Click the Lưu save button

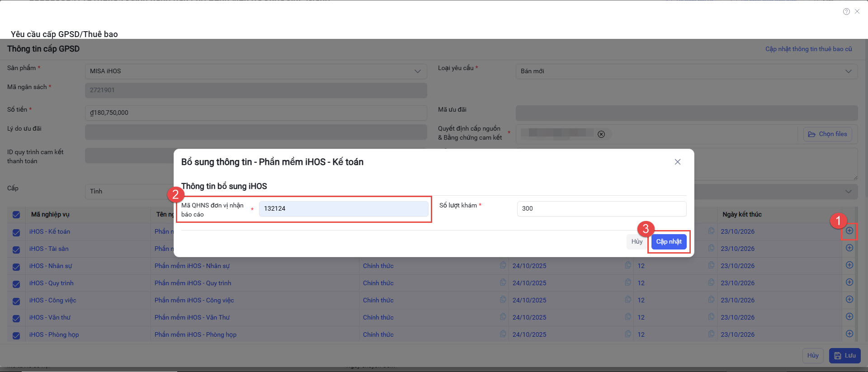pyautogui.click(x=844, y=356)
